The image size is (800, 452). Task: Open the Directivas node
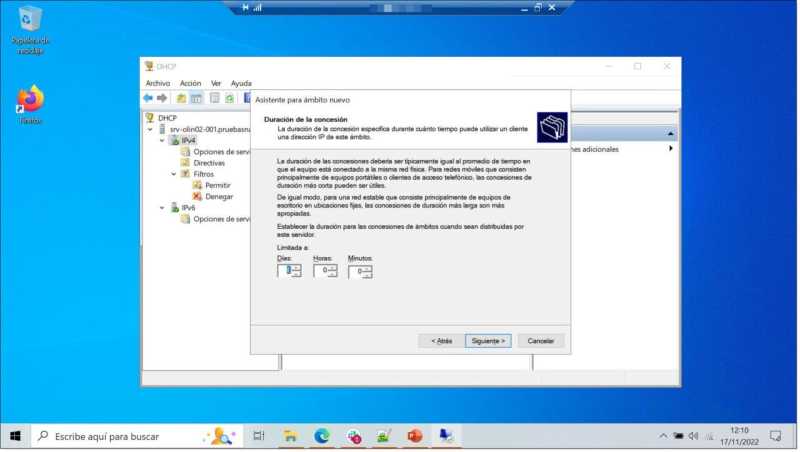tap(209, 163)
